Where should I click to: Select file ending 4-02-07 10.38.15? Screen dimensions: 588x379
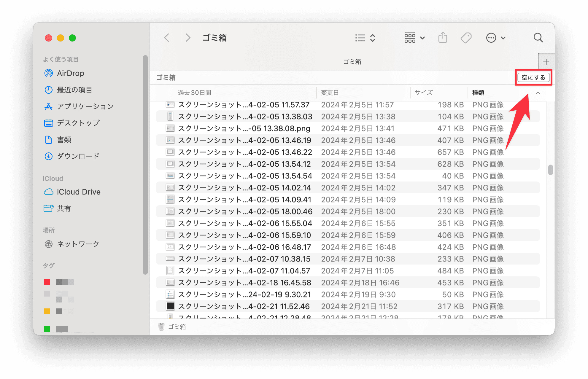348,259
